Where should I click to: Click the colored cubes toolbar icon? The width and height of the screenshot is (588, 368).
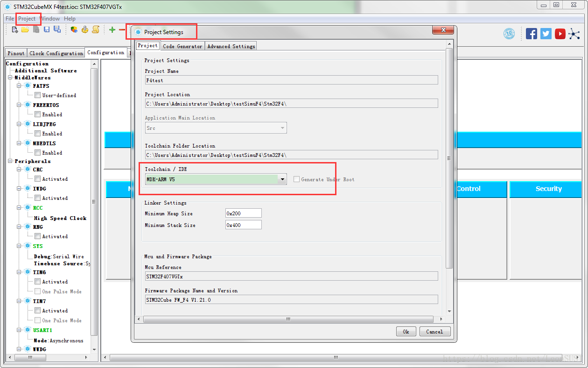pyautogui.click(x=74, y=29)
